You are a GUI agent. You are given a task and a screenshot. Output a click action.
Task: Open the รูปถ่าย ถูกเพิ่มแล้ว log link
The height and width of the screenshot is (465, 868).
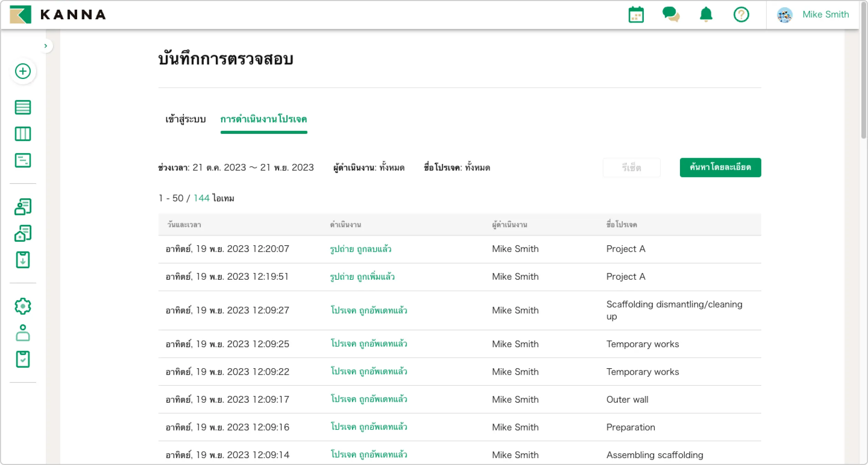(x=362, y=277)
